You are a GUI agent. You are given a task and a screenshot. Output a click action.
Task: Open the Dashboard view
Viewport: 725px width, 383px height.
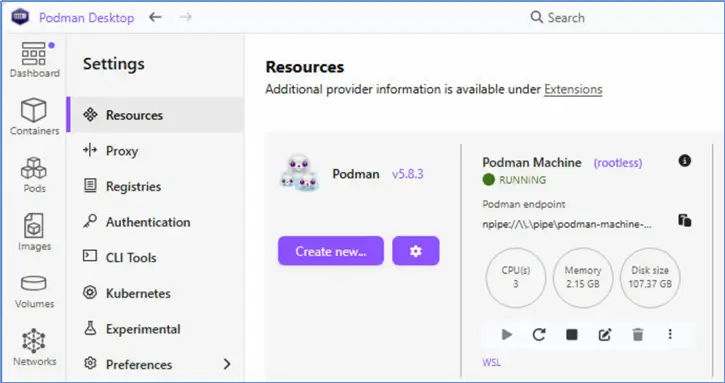coord(34,60)
